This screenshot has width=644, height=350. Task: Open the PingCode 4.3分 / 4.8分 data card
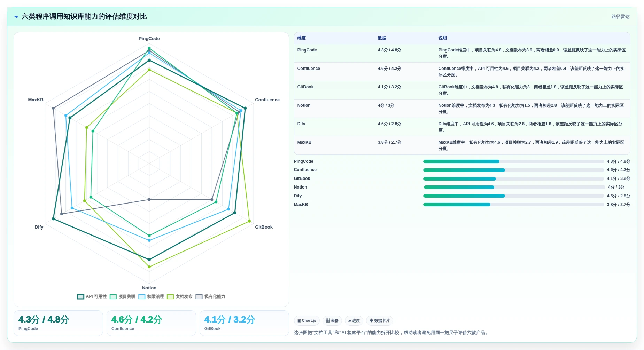(58, 323)
